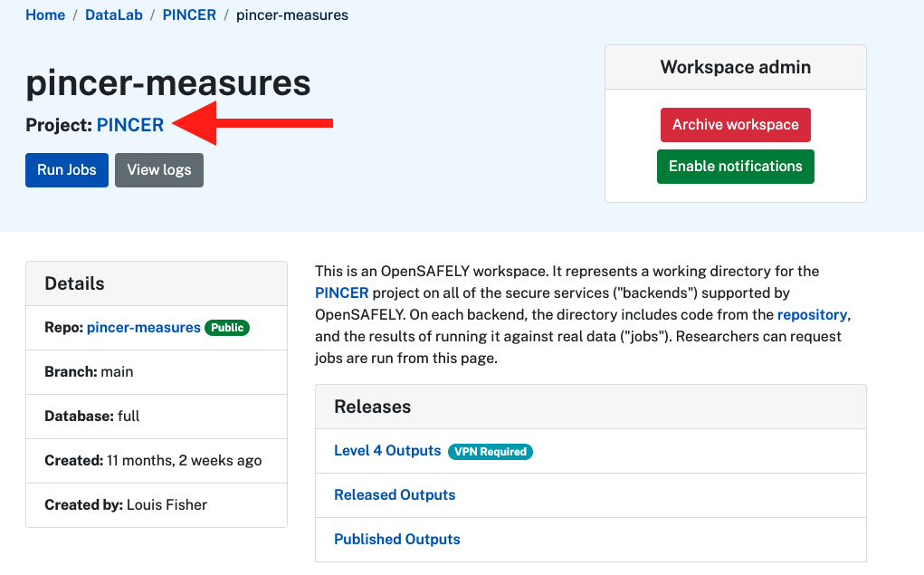This screenshot has width=924, height=575.
Task: Archive the workspace
Action: 735,124
